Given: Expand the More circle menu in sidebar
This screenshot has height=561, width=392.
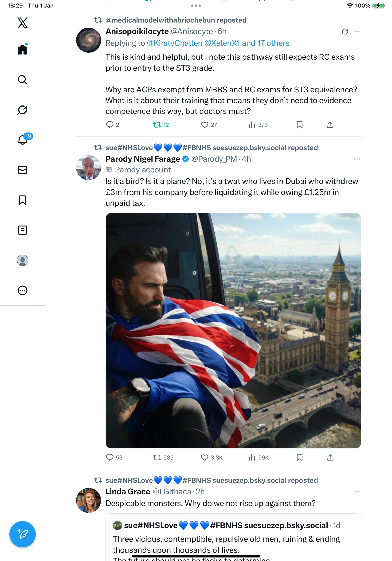Looking at the screenshot, I should (23, 291).
